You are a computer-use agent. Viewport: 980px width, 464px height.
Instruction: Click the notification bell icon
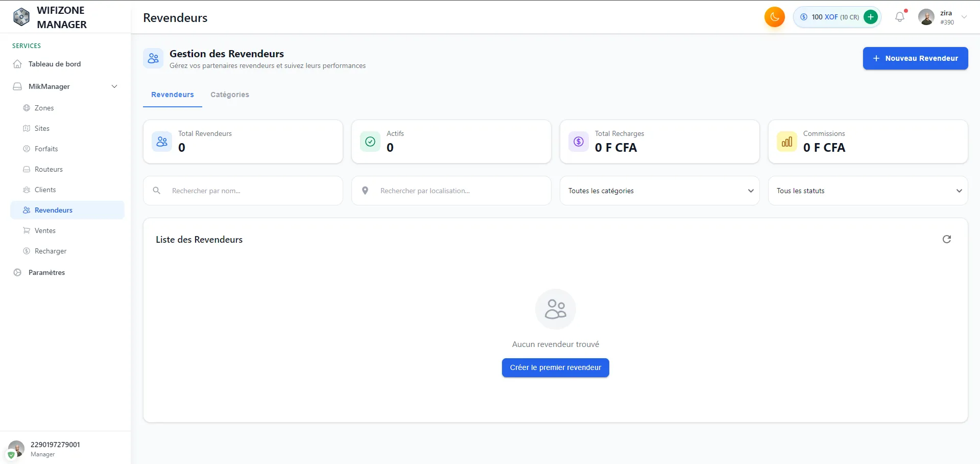tap(899, 17)
